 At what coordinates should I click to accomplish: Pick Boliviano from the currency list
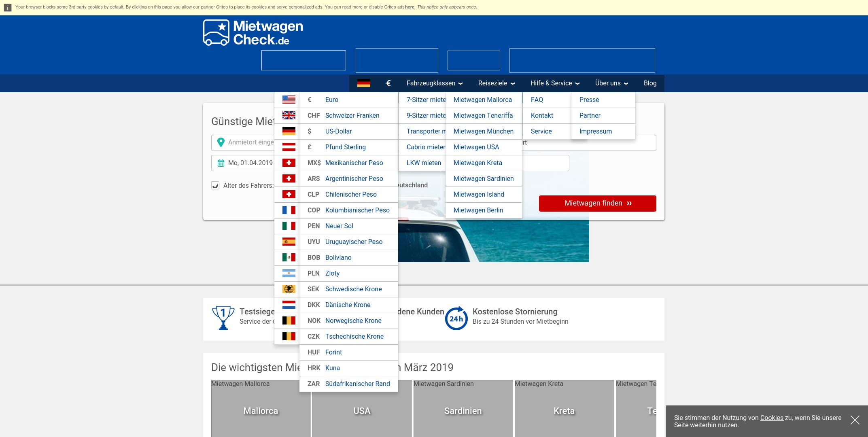(348, 257)
